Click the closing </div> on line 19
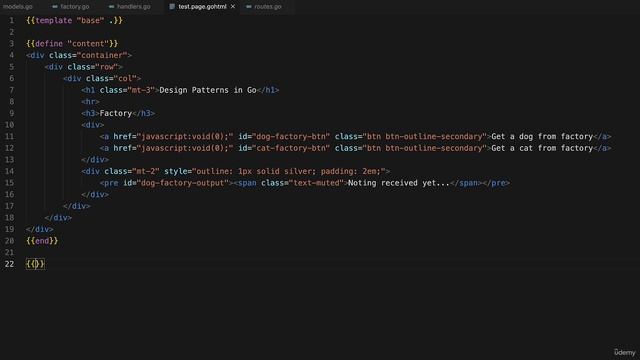Image resolution: width=640 pixels, height=360 pixels. (x=40, y=229)
